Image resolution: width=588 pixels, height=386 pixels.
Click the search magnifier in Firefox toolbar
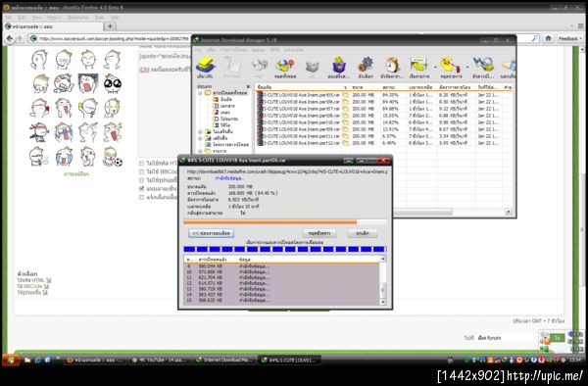(534, 38)
